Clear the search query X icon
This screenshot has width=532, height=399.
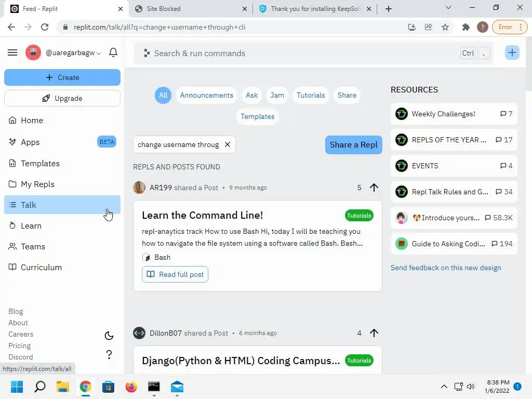click(228, 144)
